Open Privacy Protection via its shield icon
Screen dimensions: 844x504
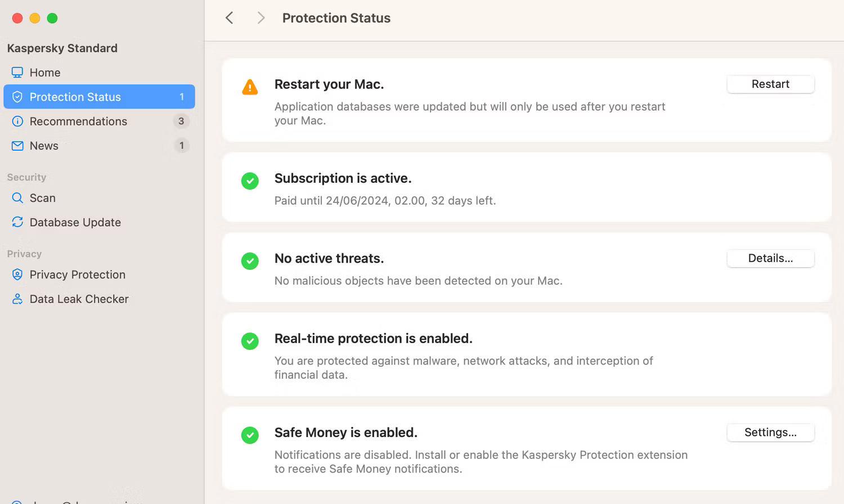[17, 274]
